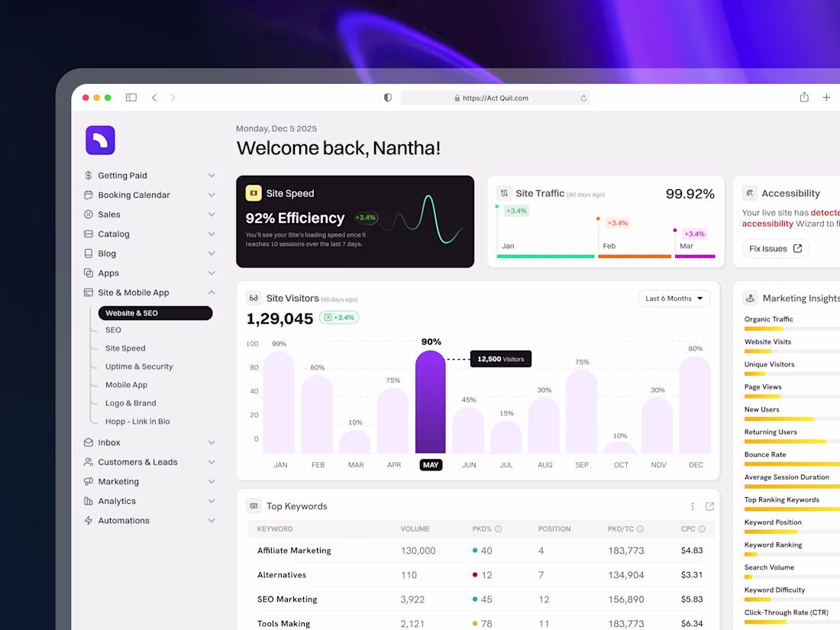
Task: Click the Site Traffic card icon
Action: click(504, 193)
